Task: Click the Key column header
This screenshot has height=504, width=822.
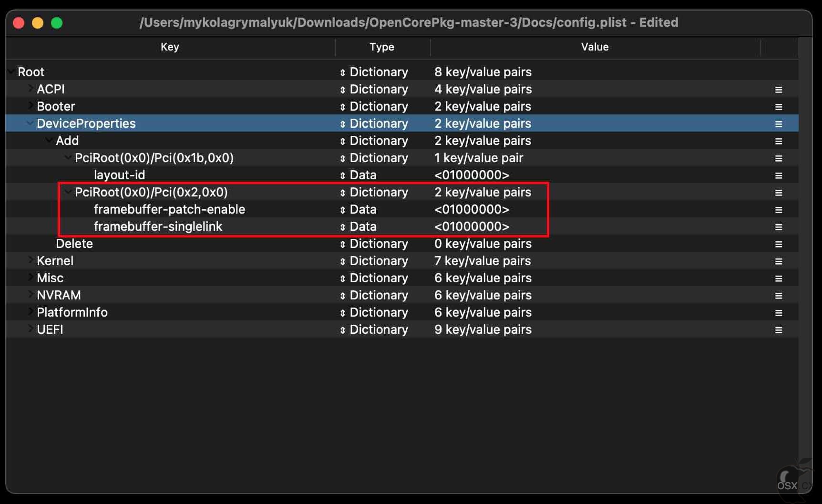Action: coord(170,47)
